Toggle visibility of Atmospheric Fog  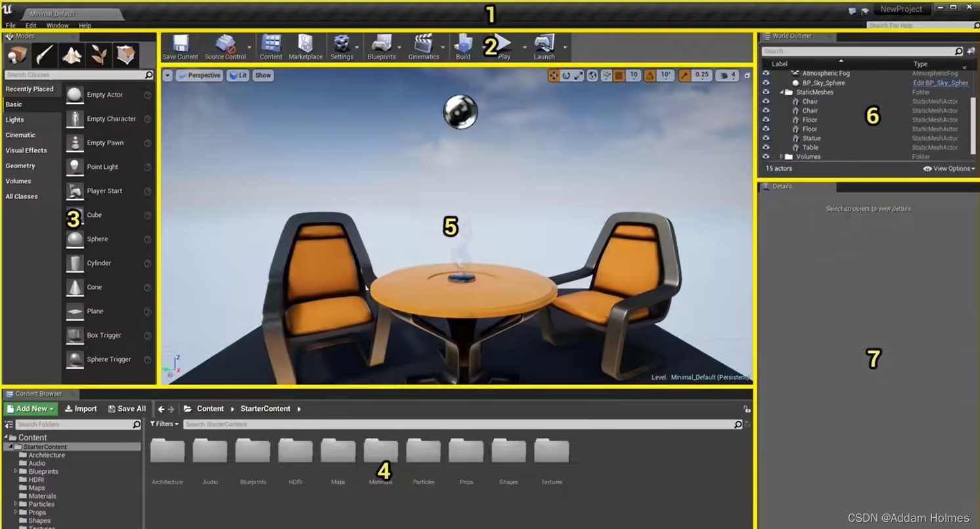click(x=766, y=74)
